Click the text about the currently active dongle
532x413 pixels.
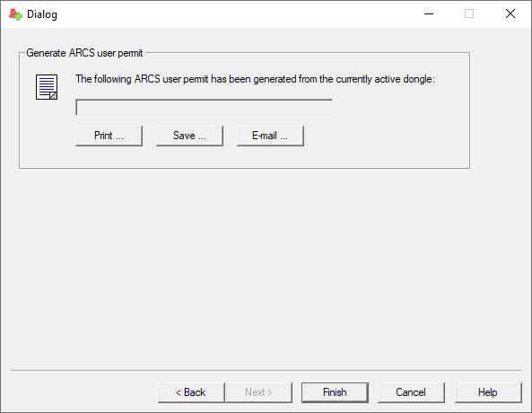[255, 79]
